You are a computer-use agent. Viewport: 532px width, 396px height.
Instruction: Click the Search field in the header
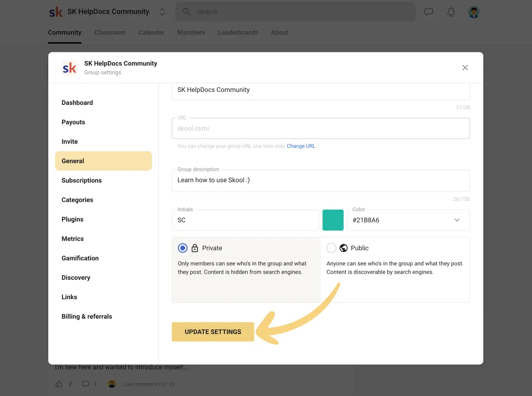[295, 12]
